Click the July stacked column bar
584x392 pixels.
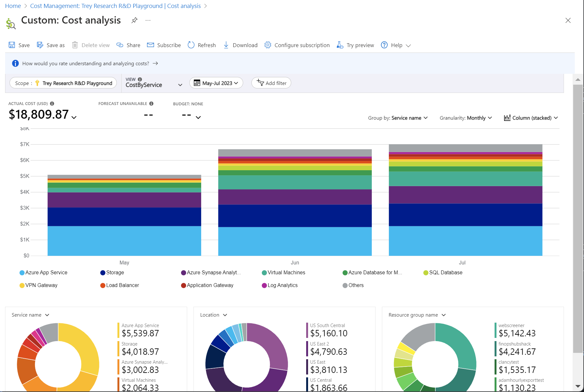pyautogui.click(x=465, y=200)
